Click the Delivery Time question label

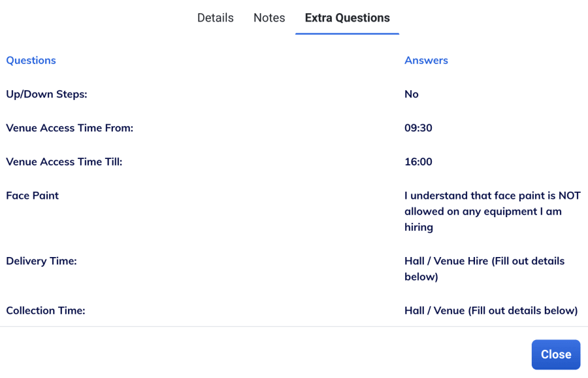pos(41,261)
